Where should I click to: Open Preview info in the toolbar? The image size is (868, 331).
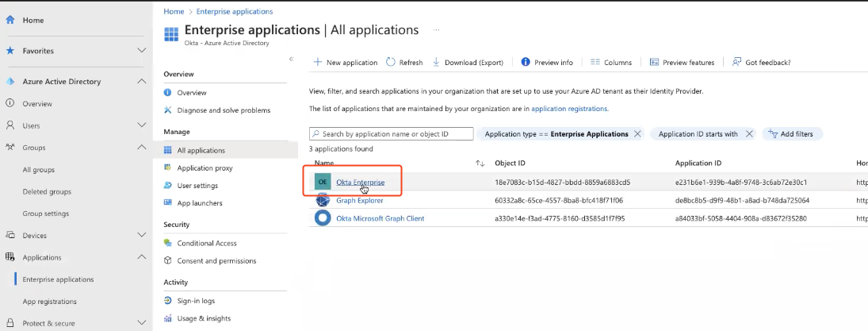547,63
